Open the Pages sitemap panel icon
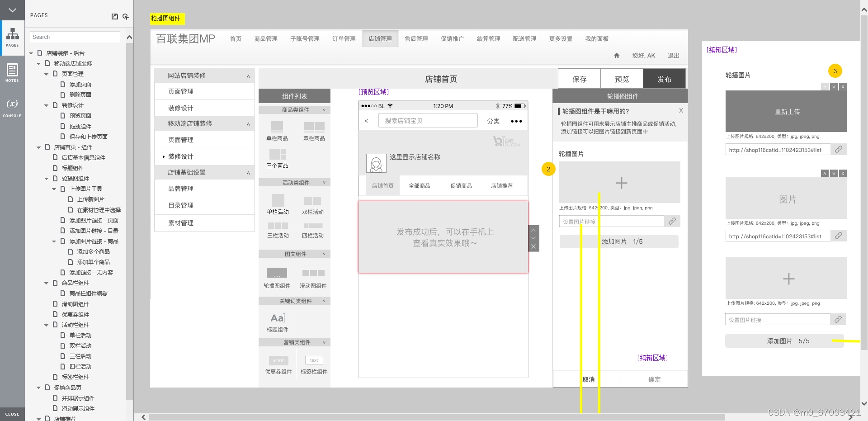 tap(12, 37)
